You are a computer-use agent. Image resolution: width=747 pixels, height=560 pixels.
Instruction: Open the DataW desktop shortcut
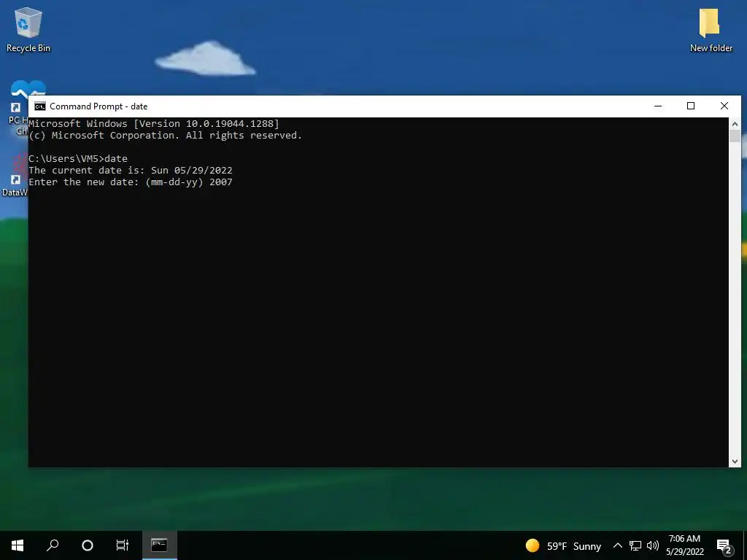(x=15, y=175)
